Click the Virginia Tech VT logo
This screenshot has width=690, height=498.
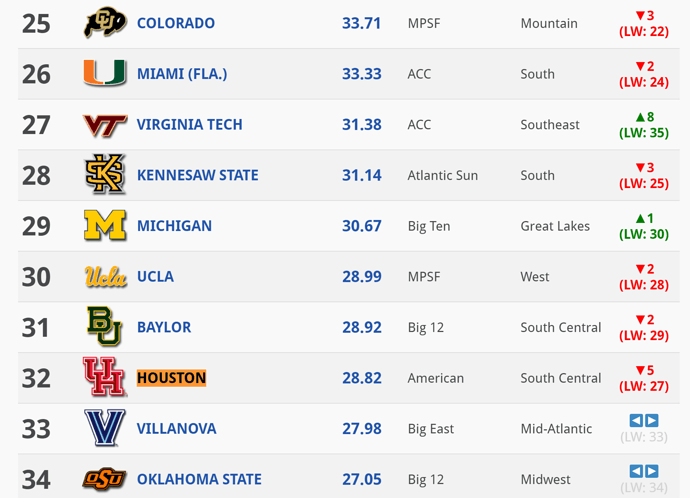[x=105, y=125]
